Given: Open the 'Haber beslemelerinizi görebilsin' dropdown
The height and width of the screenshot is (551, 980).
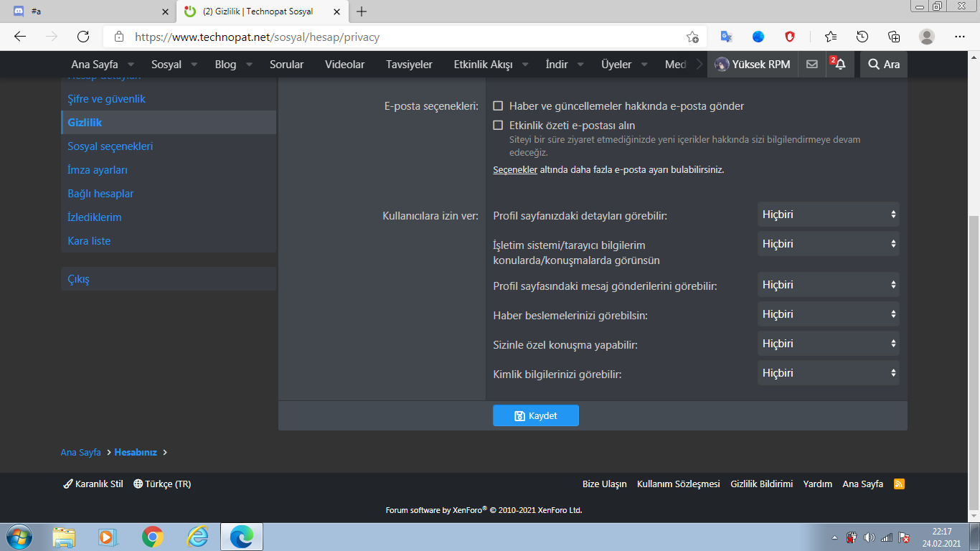Looking at the screenshot, I should pos(829,314).
